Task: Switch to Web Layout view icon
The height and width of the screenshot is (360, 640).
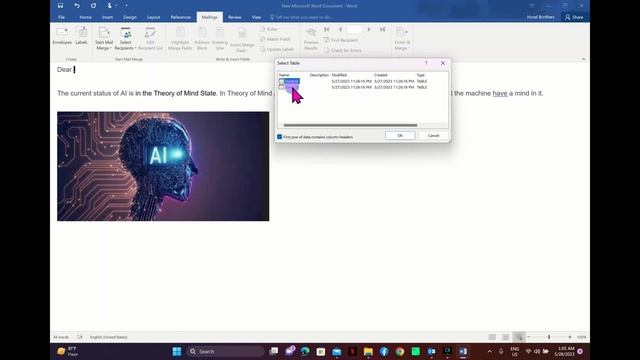Action: click(x=519, y=337)
